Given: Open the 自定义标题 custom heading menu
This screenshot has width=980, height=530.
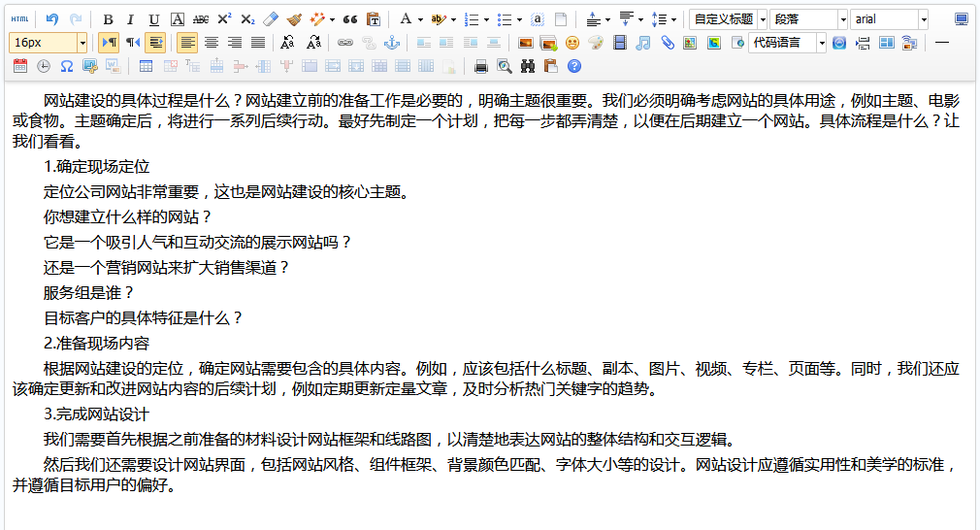Looking at the screenshot, I should pyautogui.click(x=763, y=19).
